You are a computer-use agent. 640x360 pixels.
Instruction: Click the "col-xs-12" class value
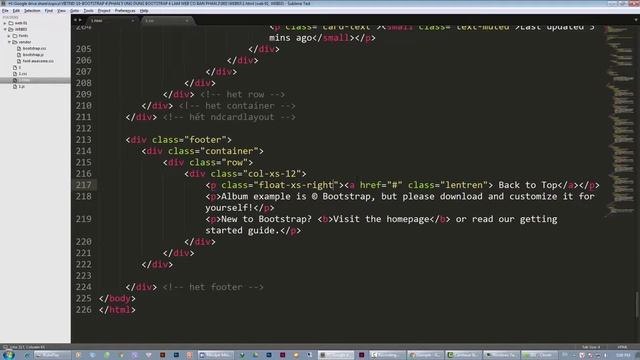click(x=272, y=173)
